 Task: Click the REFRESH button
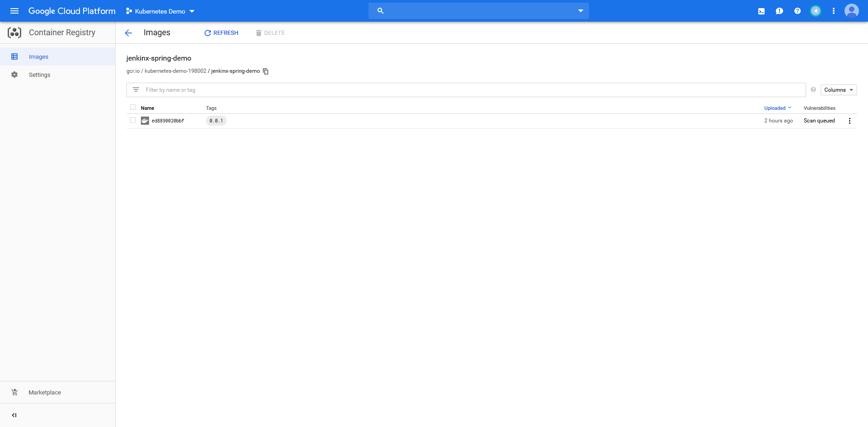pos(221,33)
